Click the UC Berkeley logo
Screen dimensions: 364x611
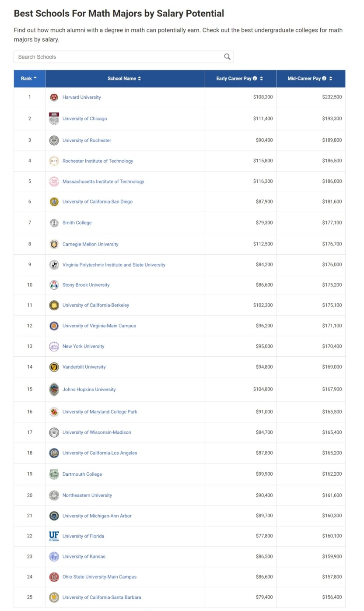click(x=54, y=305)
